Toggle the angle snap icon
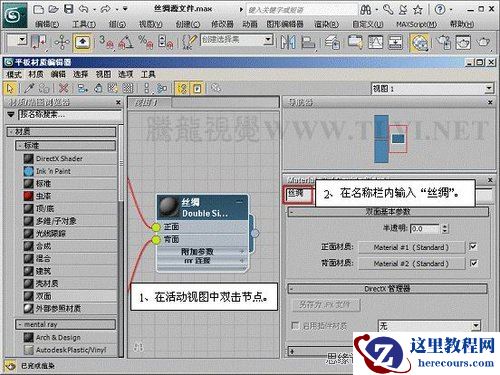 click(x=126, y=42)
